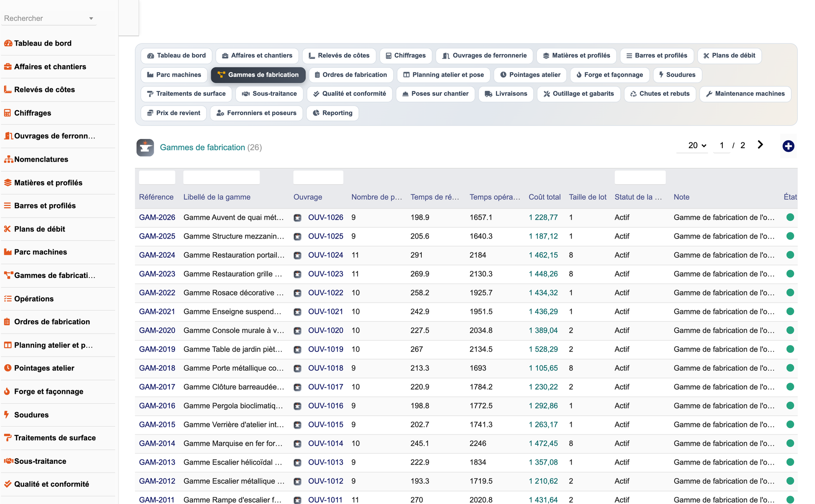This screenshot has width=815, height=504.
Task: Click the cost value 1 528,29
Action: point(543,349)
